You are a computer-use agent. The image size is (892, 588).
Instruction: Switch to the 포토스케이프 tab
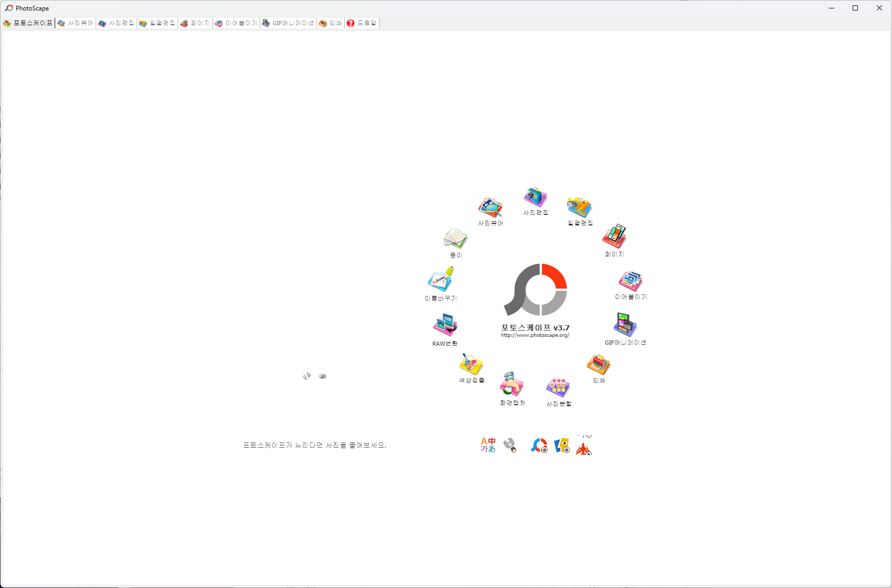[28, 23]
